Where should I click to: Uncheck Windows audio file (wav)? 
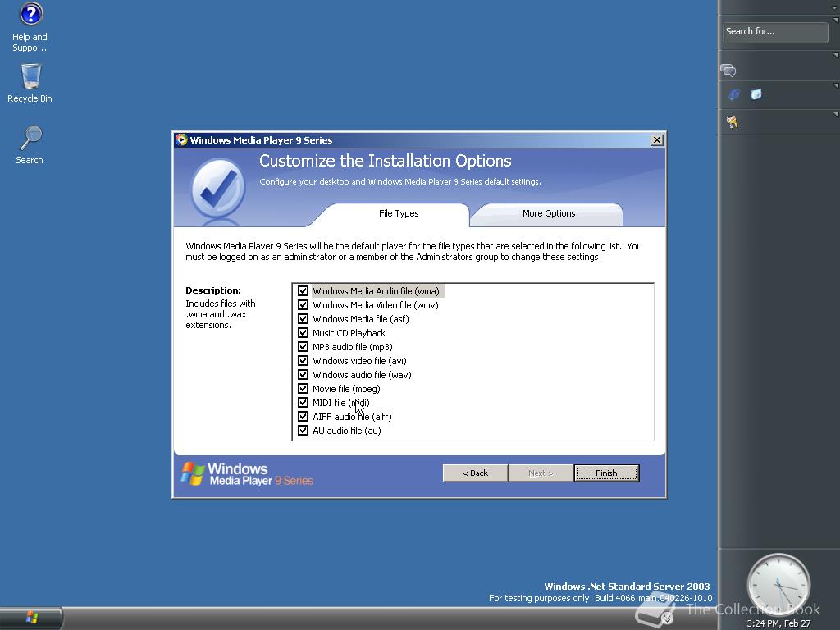coord(304,374)
